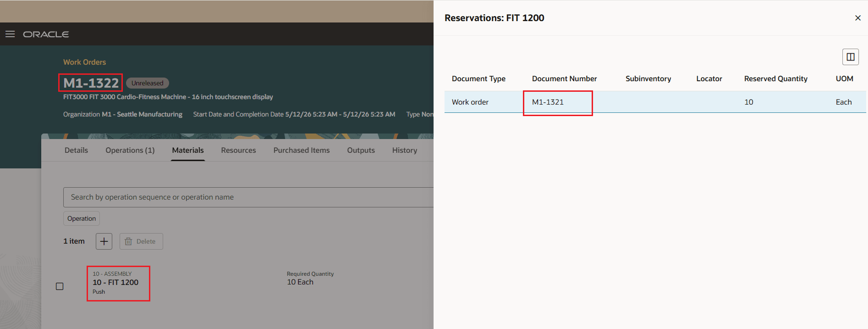The image size is (868, 329).
Task: Add a material with the plus button
Action: pos(104,241)
